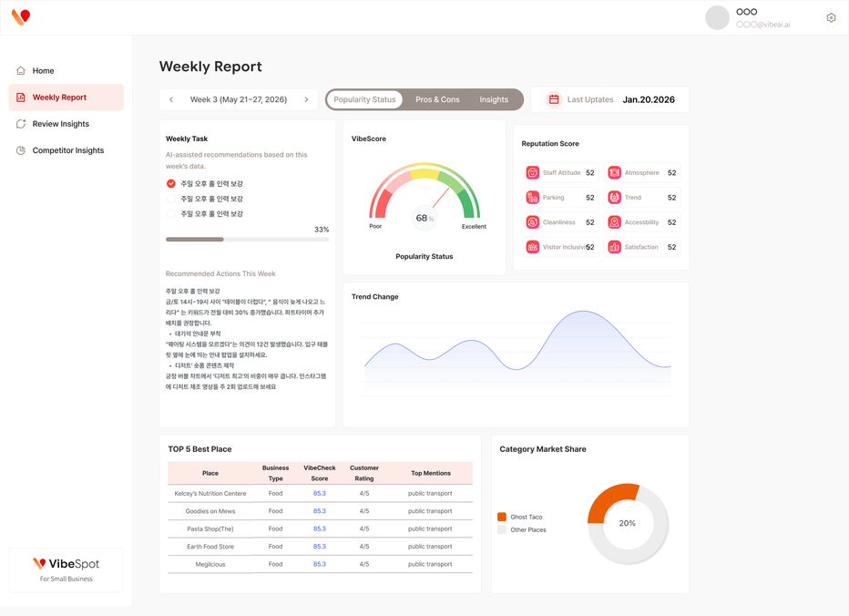Open Review Insights in the sidebar
The image size is (849, 616).
(66, 124)
